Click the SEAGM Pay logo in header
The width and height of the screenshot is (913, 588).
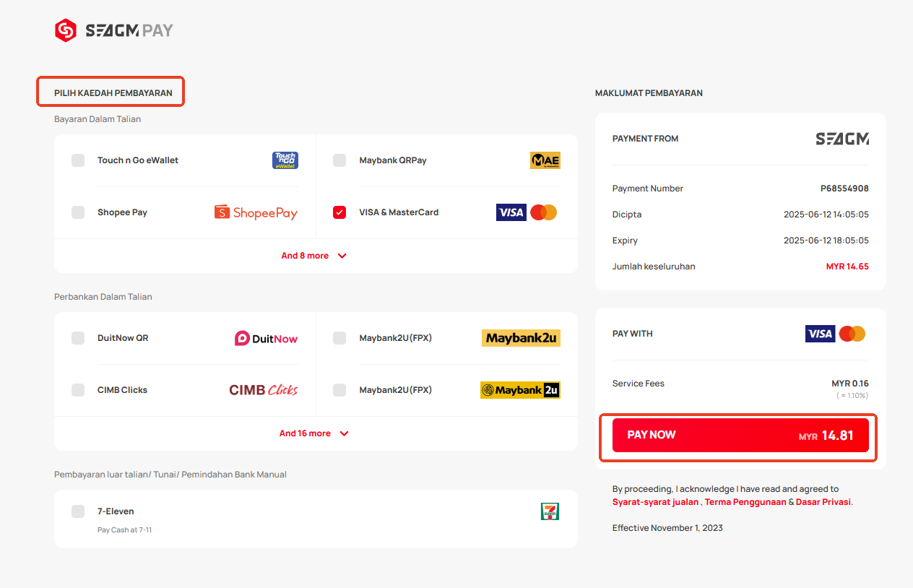pos(114,30)
